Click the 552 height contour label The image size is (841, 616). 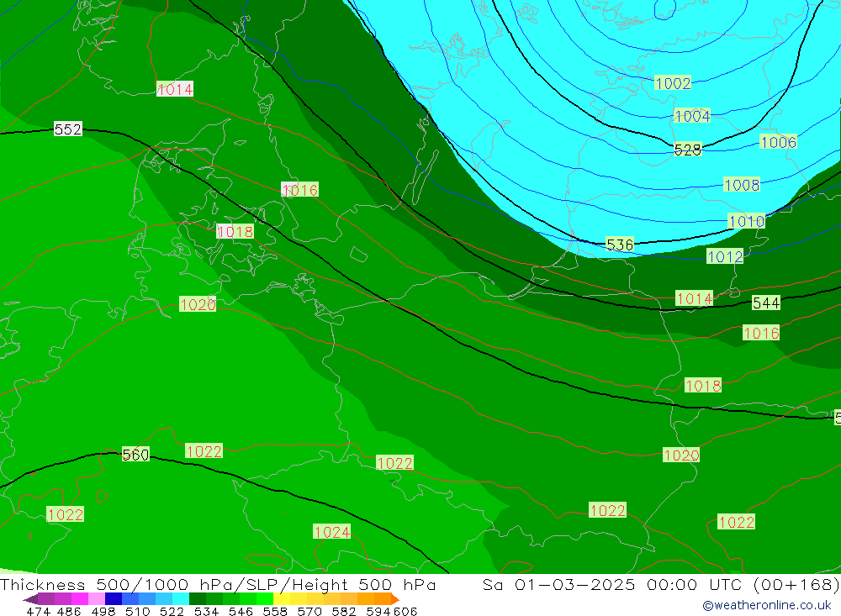pyautogui.click(x=68, y=129)
